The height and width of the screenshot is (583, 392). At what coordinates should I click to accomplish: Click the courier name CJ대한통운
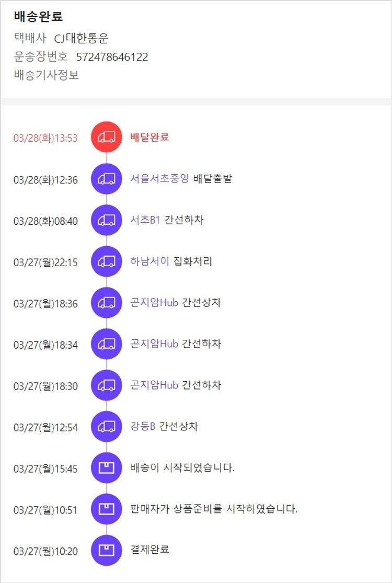tap(82, 39)
